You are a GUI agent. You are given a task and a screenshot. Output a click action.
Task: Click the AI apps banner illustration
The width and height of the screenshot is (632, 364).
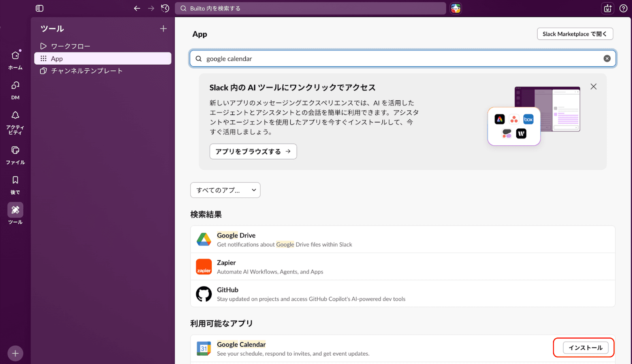click(x=534, y=116)
